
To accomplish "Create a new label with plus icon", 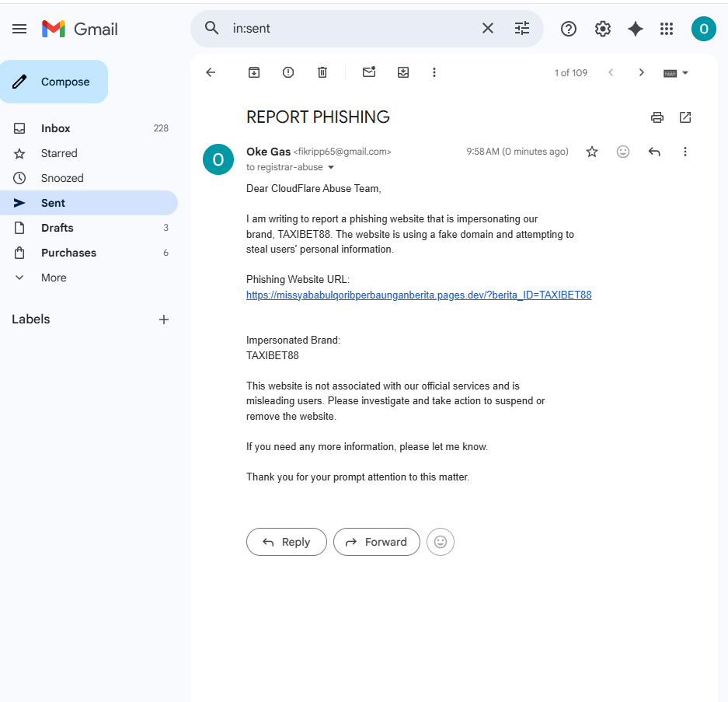I will click(x=164, y=320).
